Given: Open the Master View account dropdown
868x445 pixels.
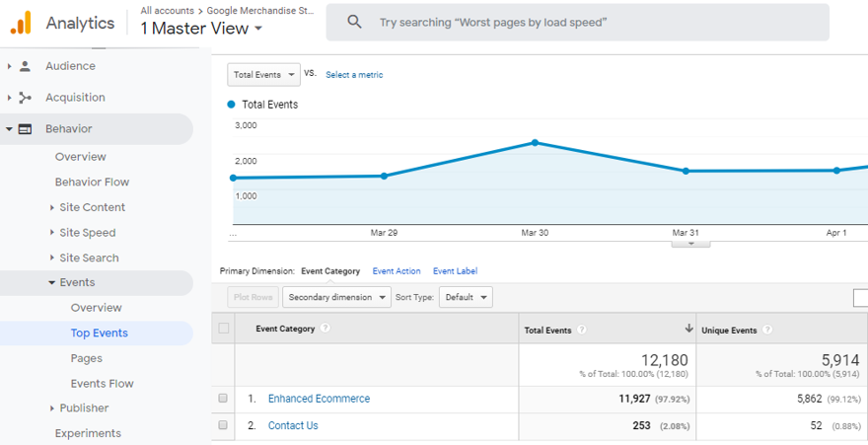Looking at the screenshot, I should tap(201, 29).
